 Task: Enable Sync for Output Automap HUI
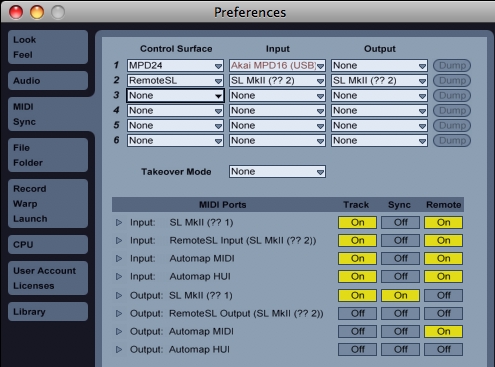tap(400, 349)
